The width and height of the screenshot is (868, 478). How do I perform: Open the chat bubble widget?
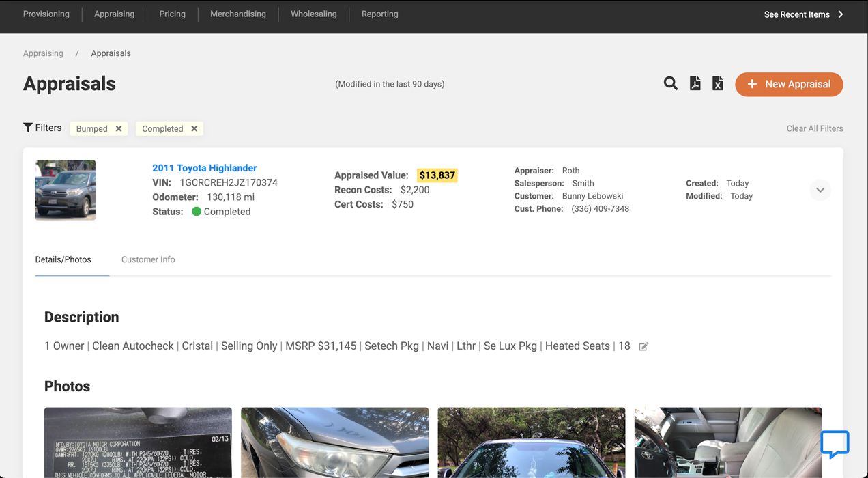[x=835, y=445]
